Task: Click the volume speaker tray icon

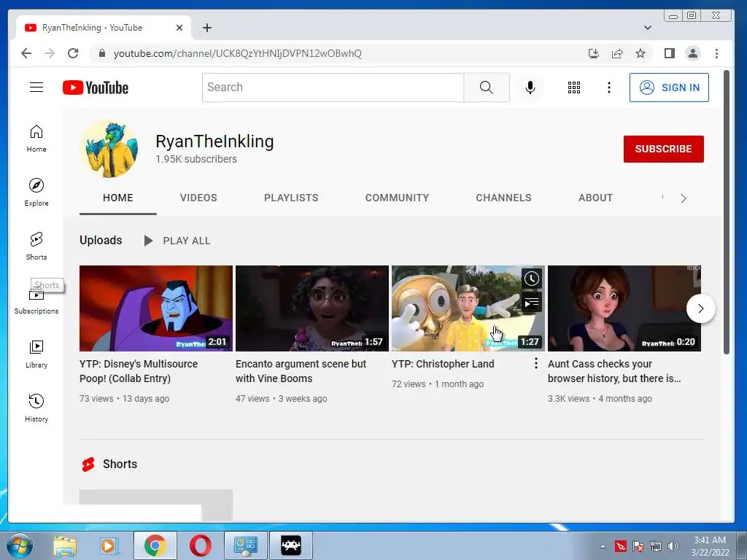Action: [x=673, y=546]
